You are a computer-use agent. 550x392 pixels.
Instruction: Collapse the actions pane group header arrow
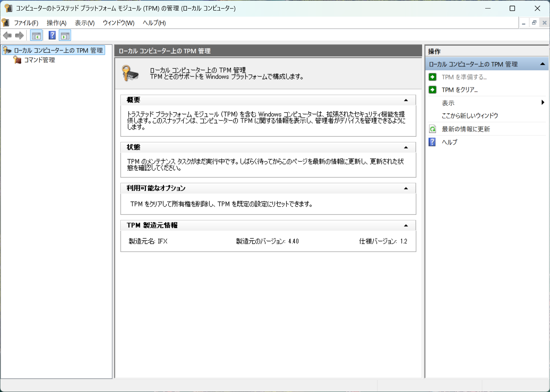[542, 64]
